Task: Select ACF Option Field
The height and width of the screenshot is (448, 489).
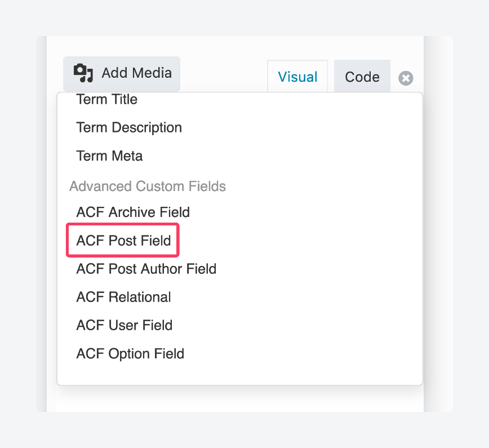Action: (130, 353)
